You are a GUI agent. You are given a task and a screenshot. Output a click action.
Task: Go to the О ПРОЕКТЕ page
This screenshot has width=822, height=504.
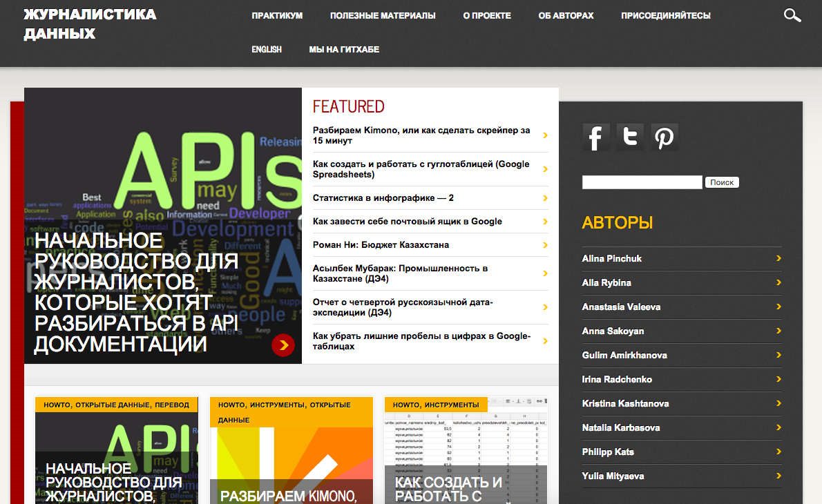click(x=487, y=16)
